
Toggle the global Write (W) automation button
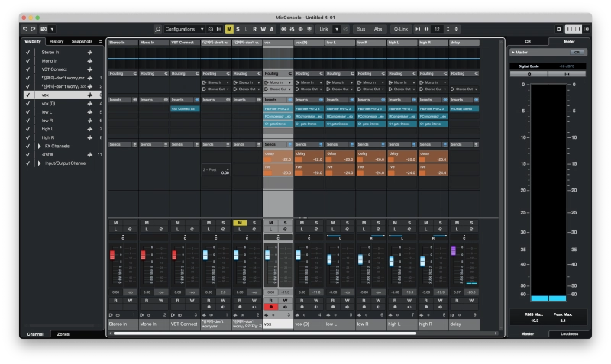click(x=263, y=29)
